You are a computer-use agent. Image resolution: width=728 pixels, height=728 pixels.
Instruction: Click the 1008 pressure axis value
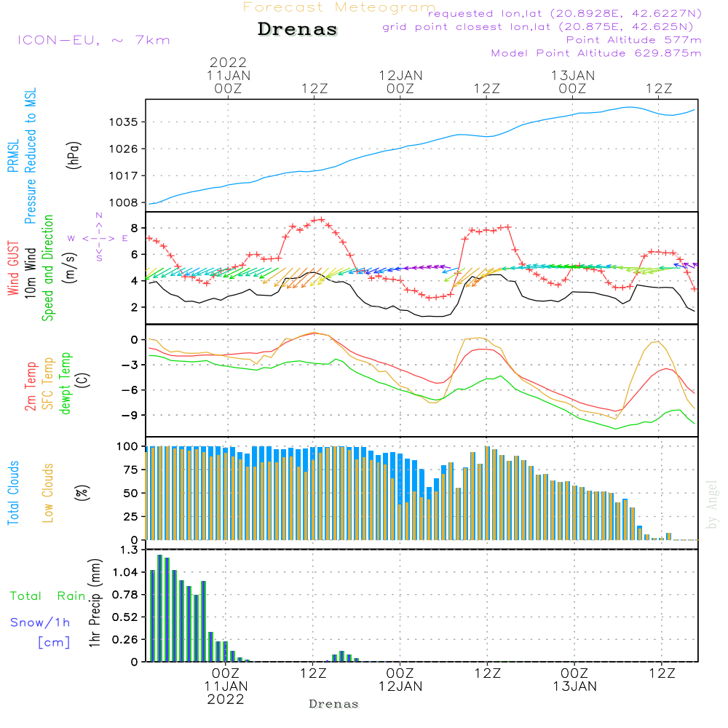click(124, 202)
